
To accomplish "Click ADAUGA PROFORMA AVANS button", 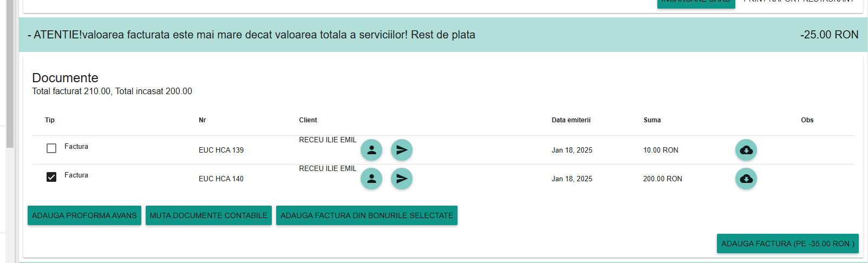I will coord(84,215).
